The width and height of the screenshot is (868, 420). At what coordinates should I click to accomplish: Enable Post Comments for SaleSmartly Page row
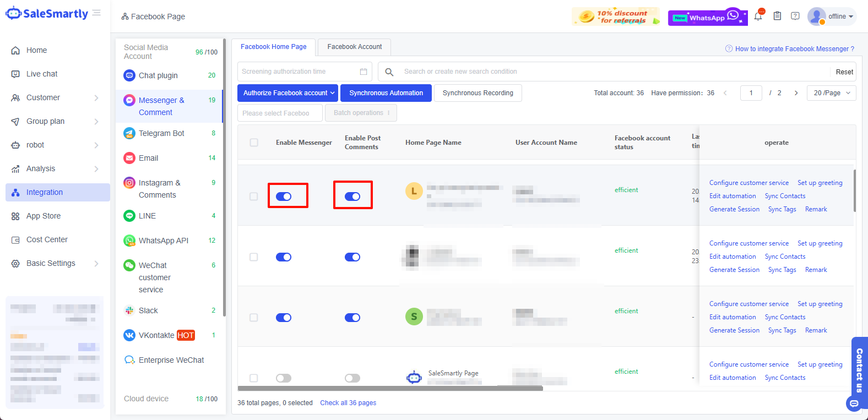click(352, 378)
